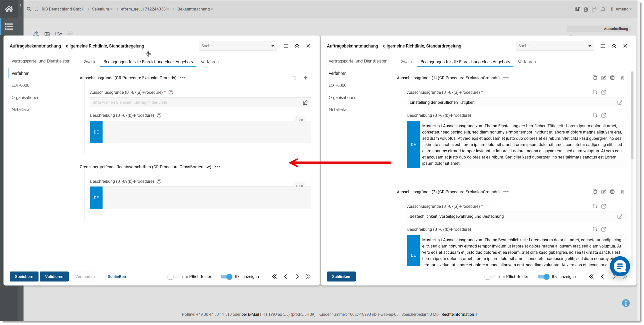Open Rechteinformation link in footer
This screenshot has width=644, height=325.
pyautogui.click(x=458, y=314)
